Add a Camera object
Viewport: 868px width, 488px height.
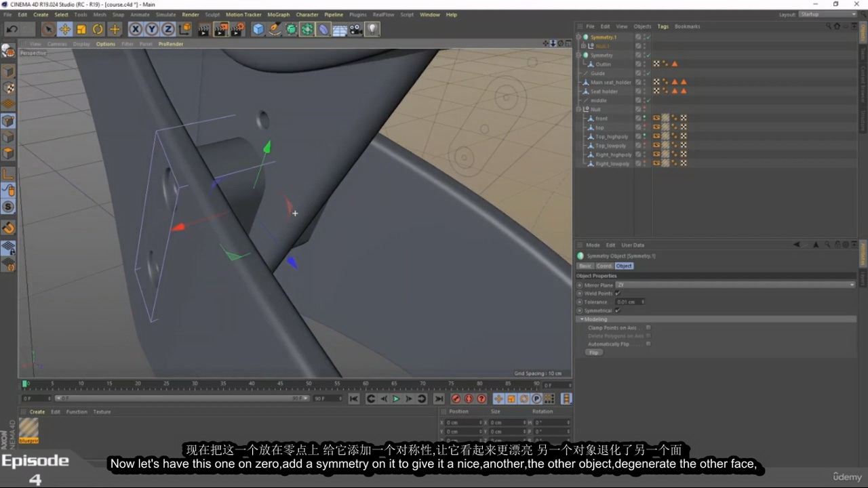pyautogui.click(x=356, y=29)
